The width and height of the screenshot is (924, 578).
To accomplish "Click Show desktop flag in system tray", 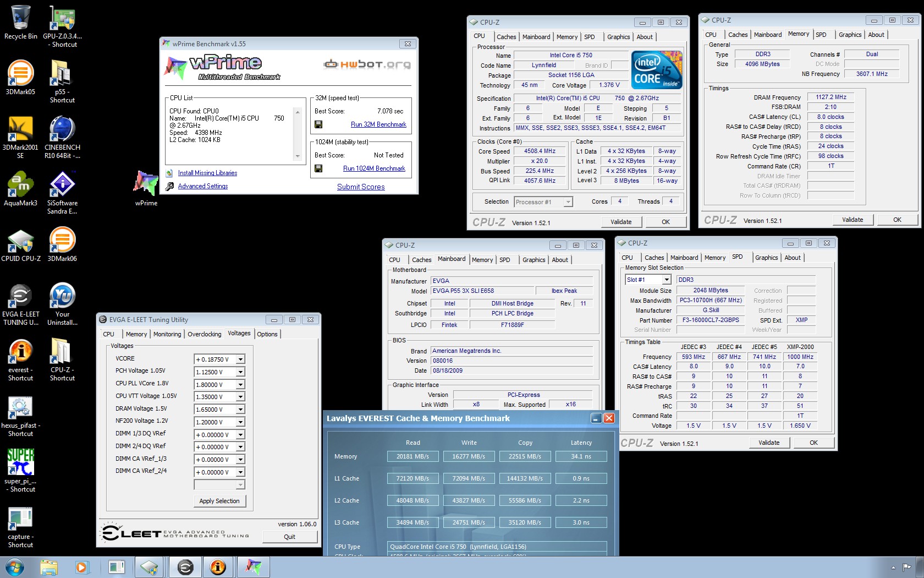I will click(906, 567).
